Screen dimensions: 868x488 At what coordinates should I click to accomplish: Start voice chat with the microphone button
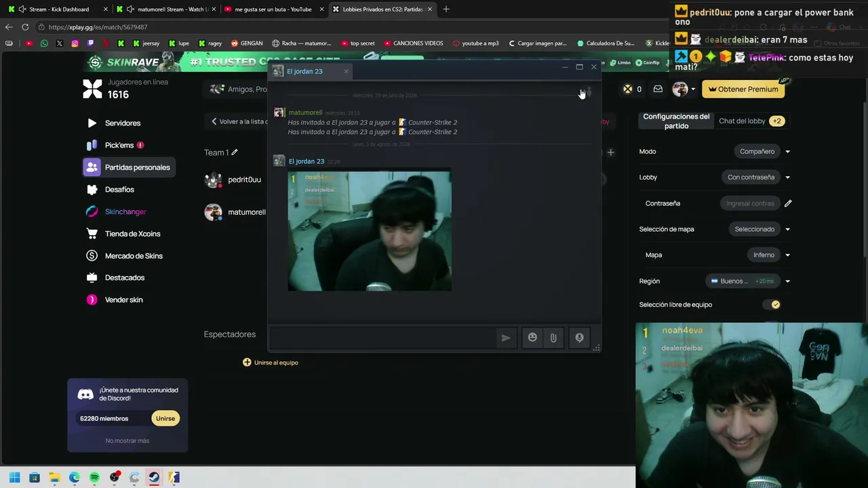pyautogui.click(x=579, y=338)
